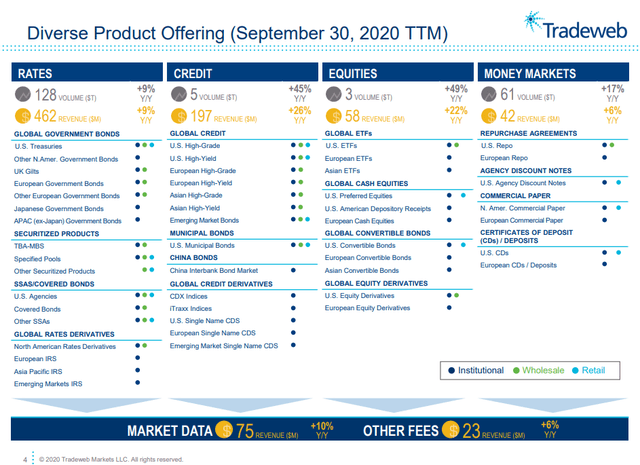
Task: Click the SECURITIZED PRODUCTS section heading
Action: 57,234
